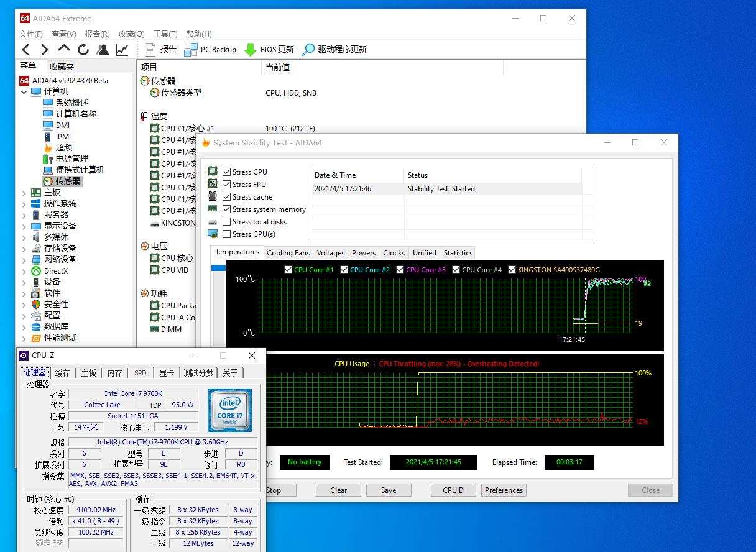This screenshot has width=756, height=552.
Task: Open the 工具(T) menu
Action: click(x=165, y=34)
